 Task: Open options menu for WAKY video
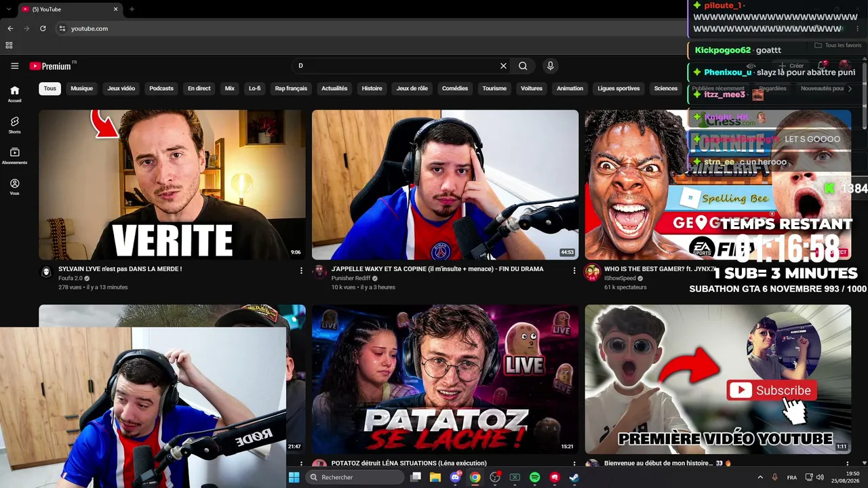coord(574,270)
